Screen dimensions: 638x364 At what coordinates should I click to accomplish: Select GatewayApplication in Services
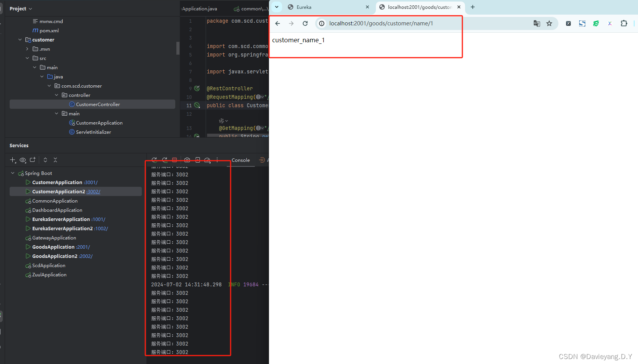point(54,238)
